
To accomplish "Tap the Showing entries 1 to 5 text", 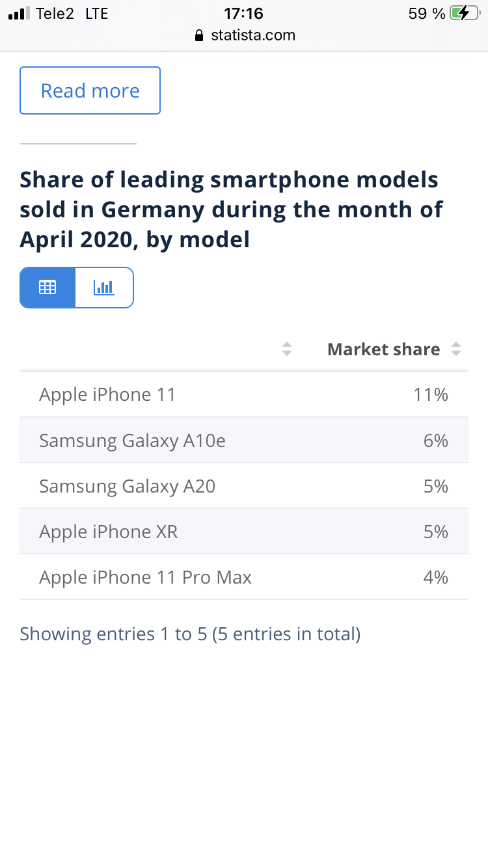I will tap(190, 634).
